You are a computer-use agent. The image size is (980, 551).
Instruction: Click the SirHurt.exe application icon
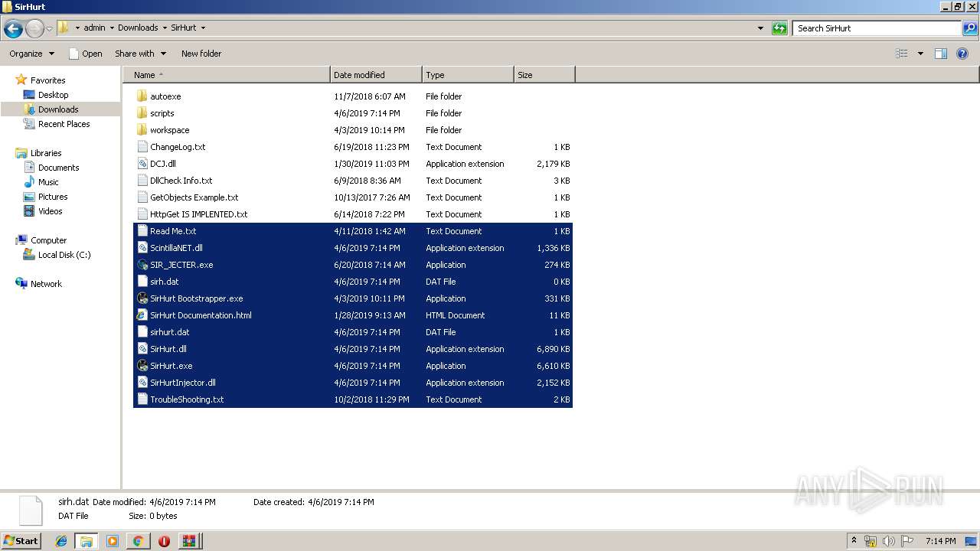[142, 366]
